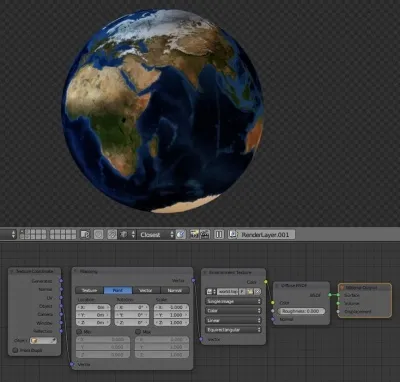Click the Object output socket
Screen dimensions: 400x382
61,306
